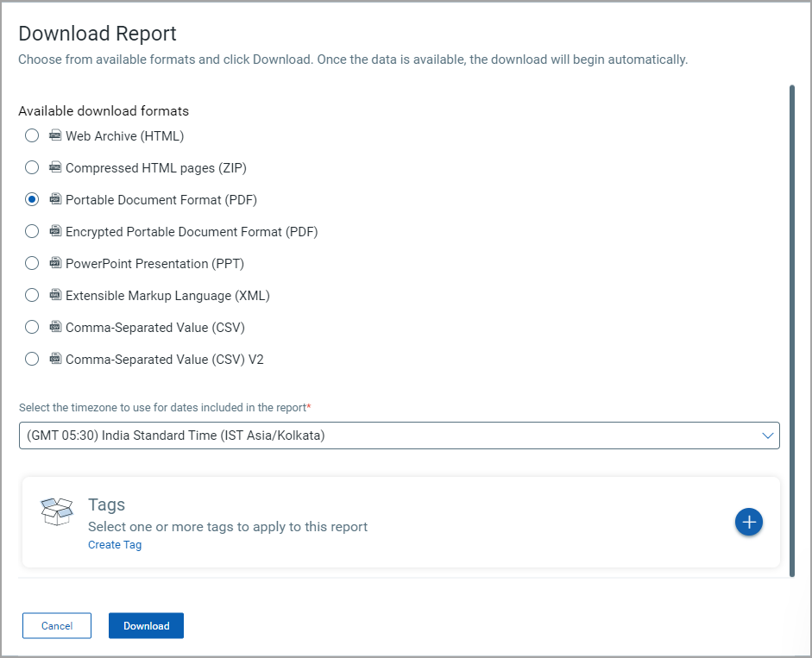The width and height of the screenshot is (812, 658).
Task: Click the Download button
Action: coord(146,625)
